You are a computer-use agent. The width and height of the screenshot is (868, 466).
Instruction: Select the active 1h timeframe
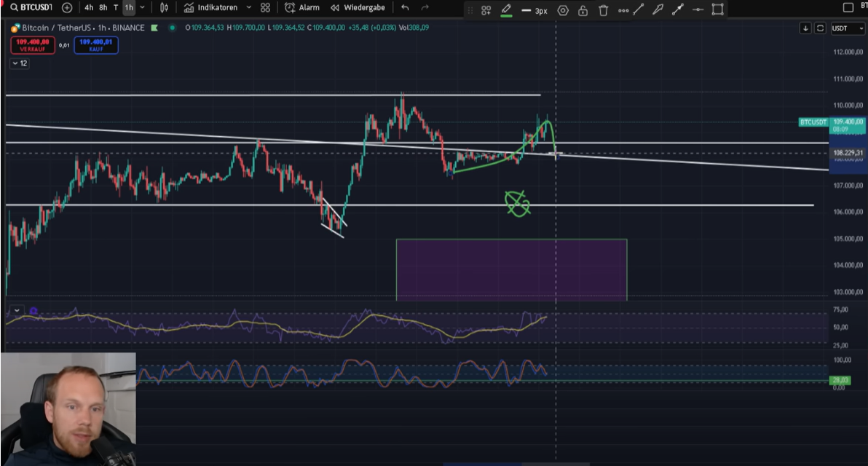tap(128, 8)
